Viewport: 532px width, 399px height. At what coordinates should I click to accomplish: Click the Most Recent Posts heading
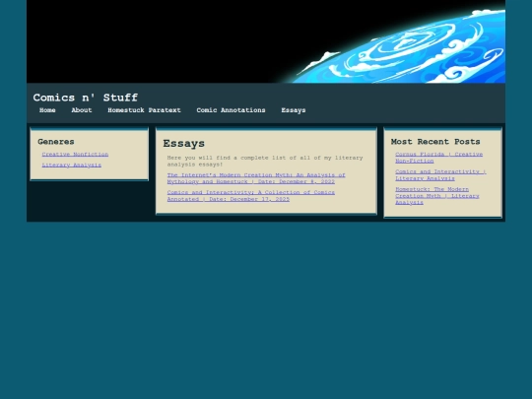pyautogui.click(x=435, y=142)
